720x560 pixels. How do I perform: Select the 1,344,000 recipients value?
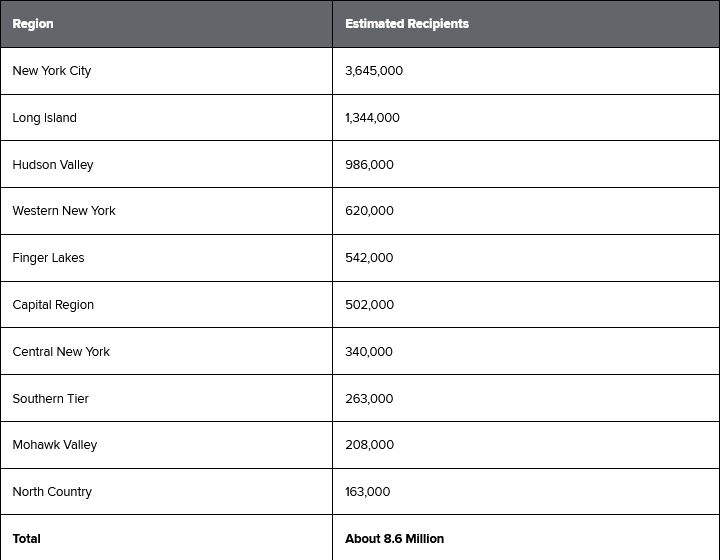click(x=372, y=118)
